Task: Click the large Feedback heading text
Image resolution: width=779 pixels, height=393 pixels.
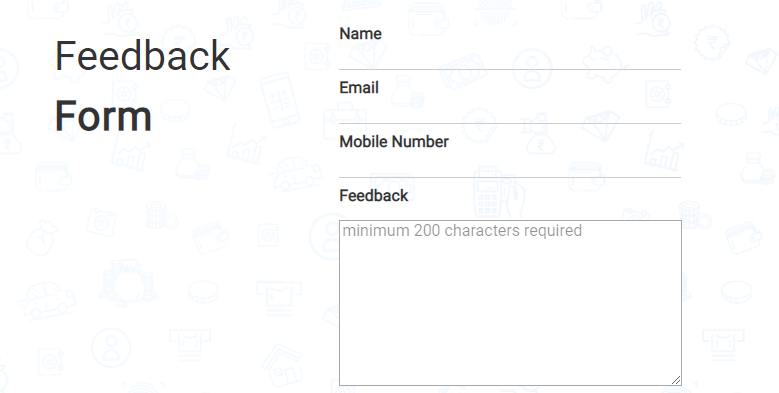Action: tap(143, 56)
